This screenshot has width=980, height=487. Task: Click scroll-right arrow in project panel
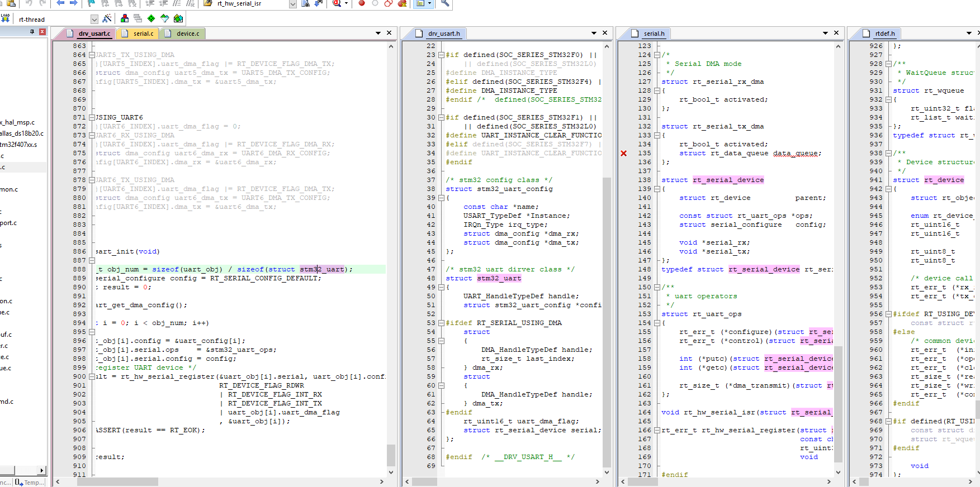tap(41, 470)
